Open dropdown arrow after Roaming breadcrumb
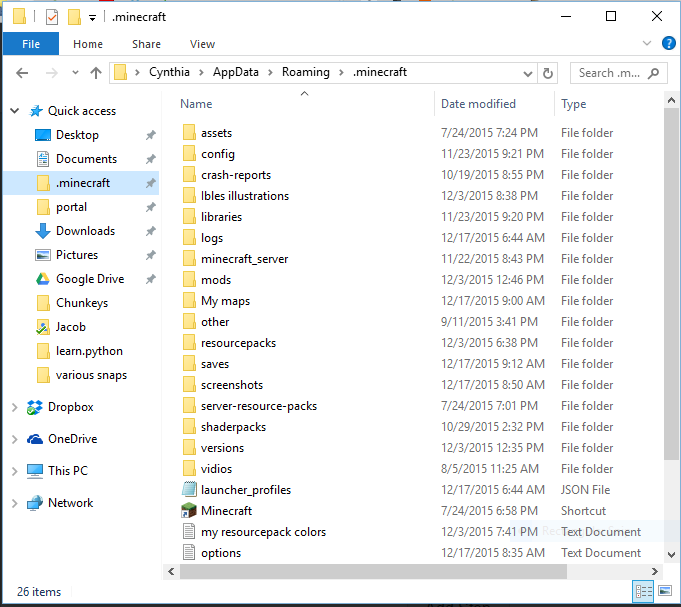Screen dimensions: 681x607 click(x=341, y=73)
